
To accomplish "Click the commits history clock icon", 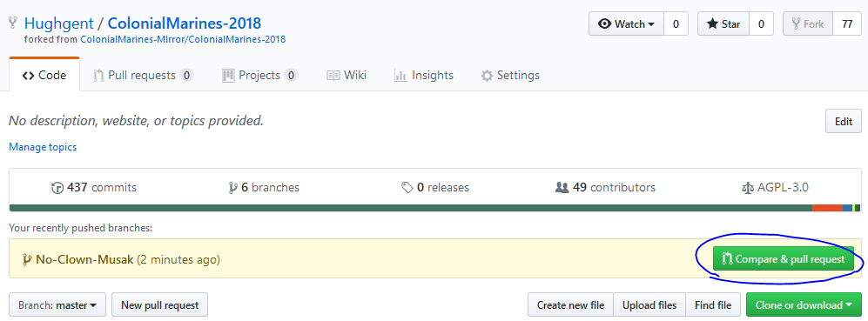I will click(57, 188).
